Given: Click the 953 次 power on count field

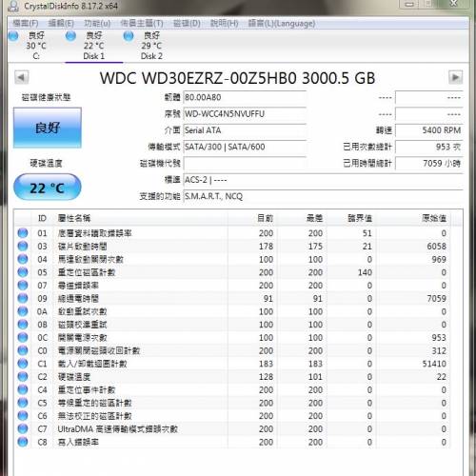Looking at the screenshot, I should (x=429, y=147).
